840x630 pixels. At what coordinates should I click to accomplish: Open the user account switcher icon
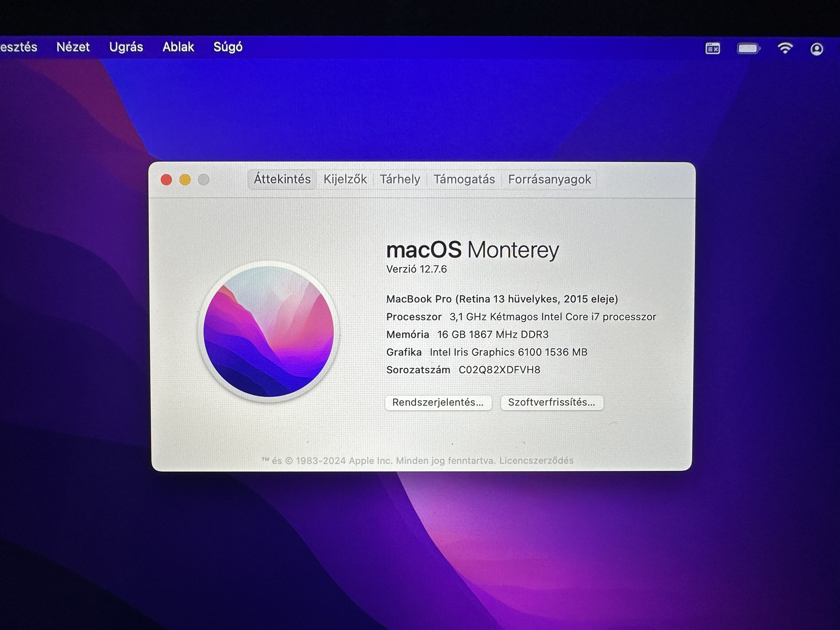[816, 49]
